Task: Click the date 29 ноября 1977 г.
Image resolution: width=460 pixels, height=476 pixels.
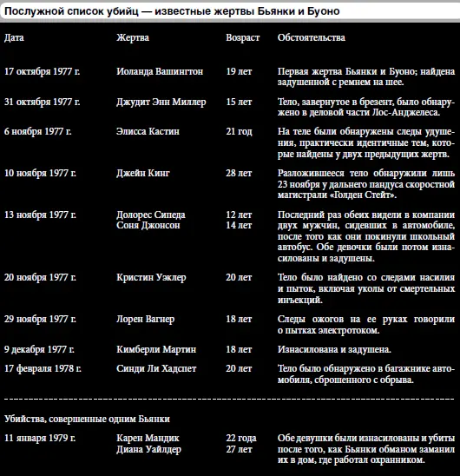Action: tap(40, 320)
